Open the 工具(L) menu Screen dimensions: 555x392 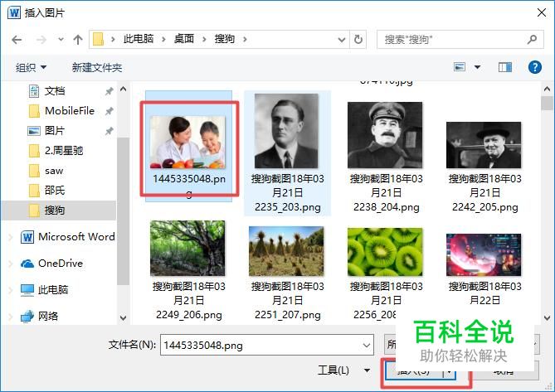coord(343,370)
